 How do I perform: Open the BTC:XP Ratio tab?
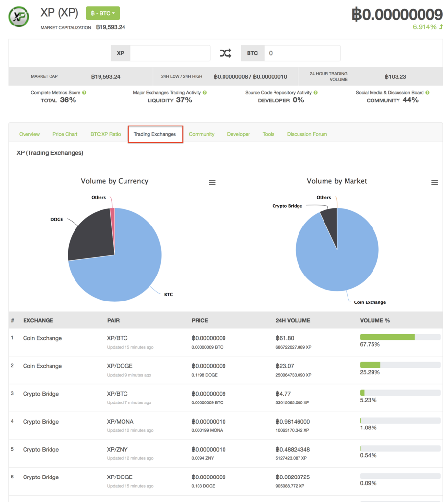105,134
